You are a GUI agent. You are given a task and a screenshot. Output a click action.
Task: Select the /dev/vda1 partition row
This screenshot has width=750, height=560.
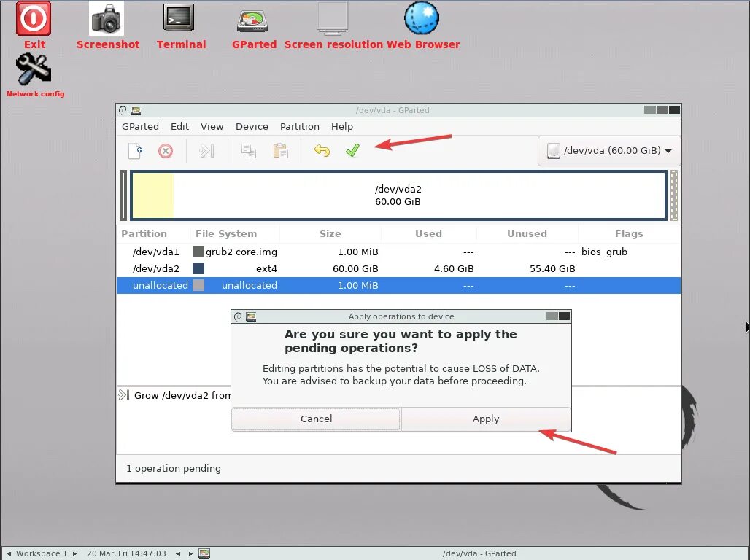pos(398,252)
